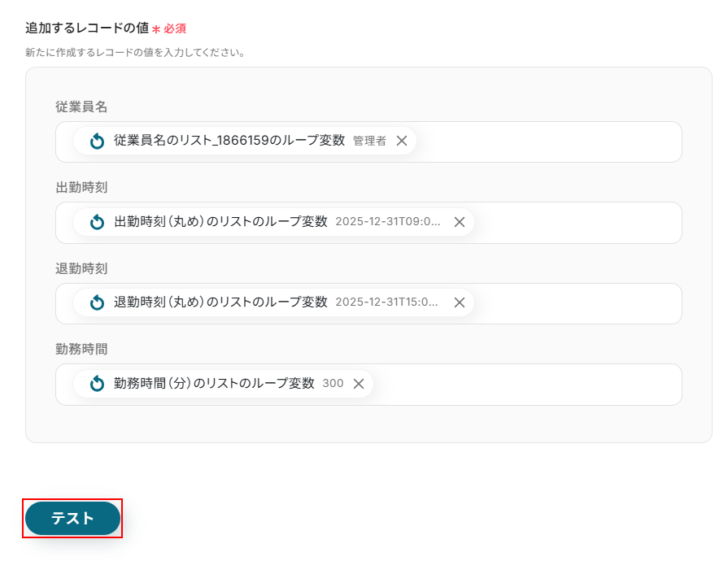Click loop icon in 勤務時間 variable chip
The height and width of the screenshot is (561, 728).
[x=97, y=384]
